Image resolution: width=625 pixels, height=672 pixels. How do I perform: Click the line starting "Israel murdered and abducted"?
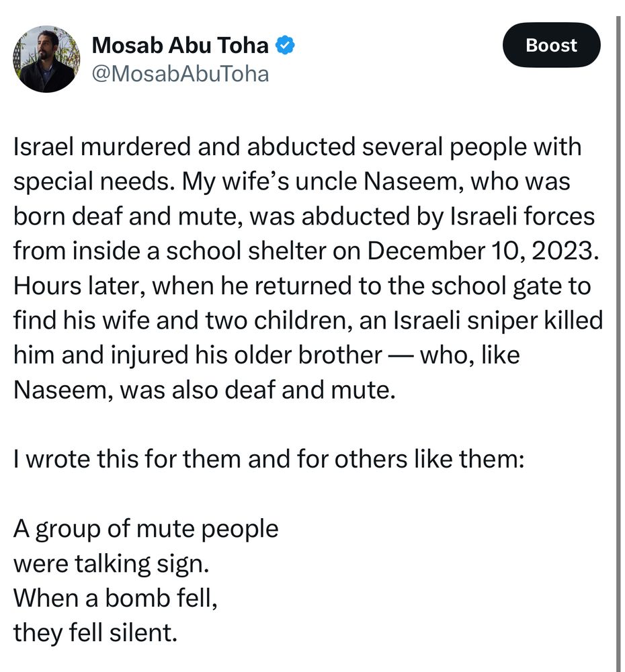(x=297, y=147)
